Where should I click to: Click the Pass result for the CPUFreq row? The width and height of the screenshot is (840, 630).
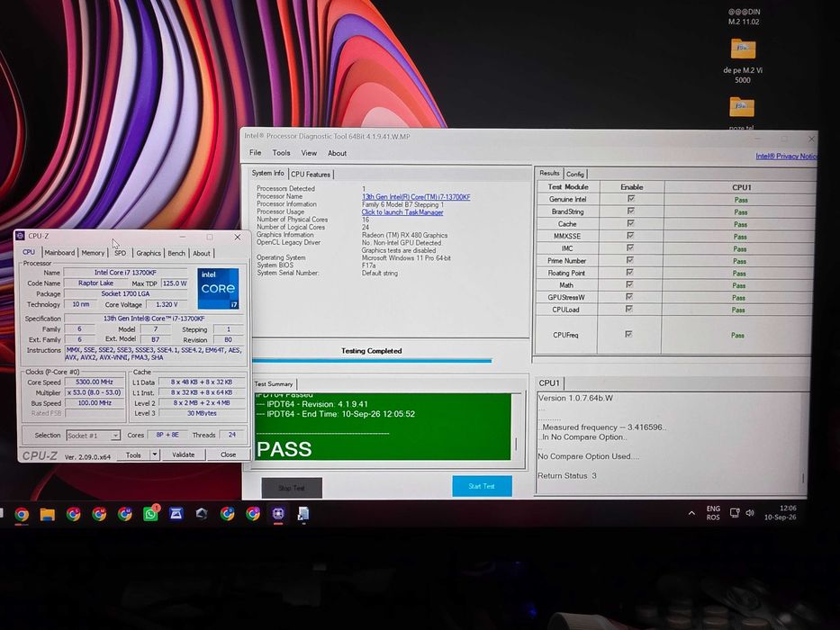[x=737, y=336]
